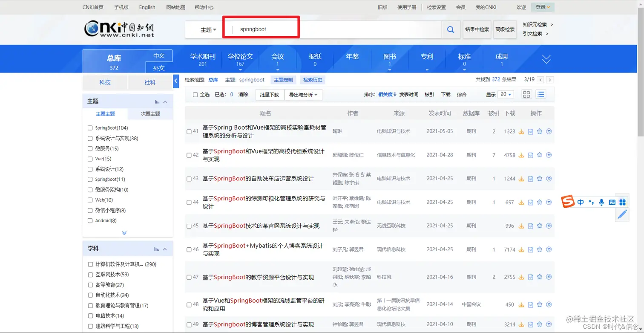Clear the selection with 清除
The width and height of the screenshot is (644, 333).
point(243,95)
